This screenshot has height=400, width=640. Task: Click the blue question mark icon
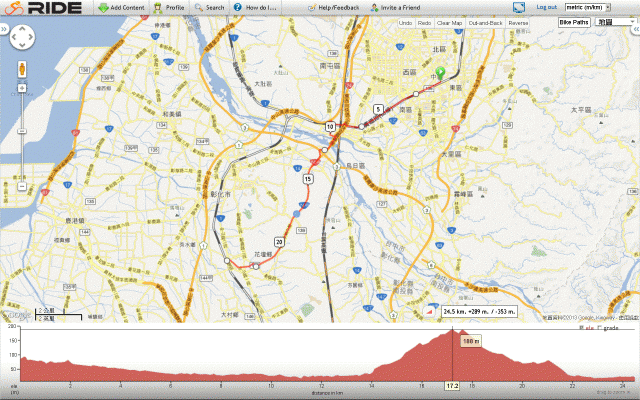pyautogui.click(x=238, y=7)
